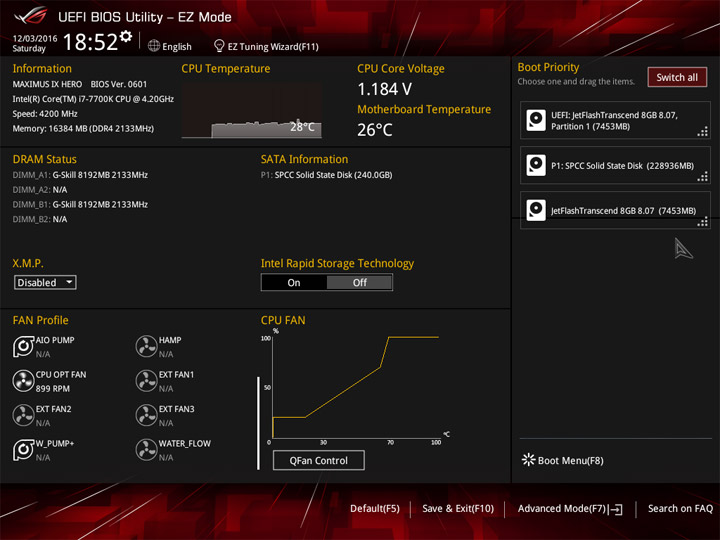Open Search on FAQ link
The image size is (720, 540).
click(x=680, y=509)
